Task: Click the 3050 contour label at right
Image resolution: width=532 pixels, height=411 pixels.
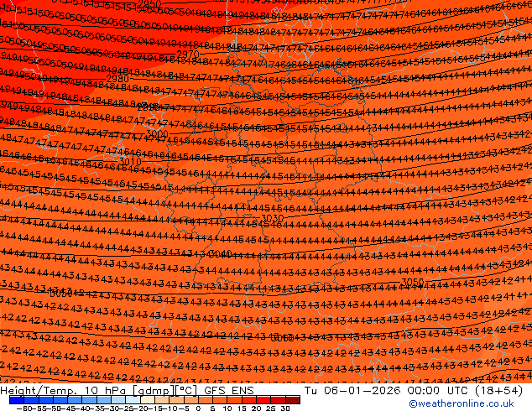Action: (x=413, y=282)
